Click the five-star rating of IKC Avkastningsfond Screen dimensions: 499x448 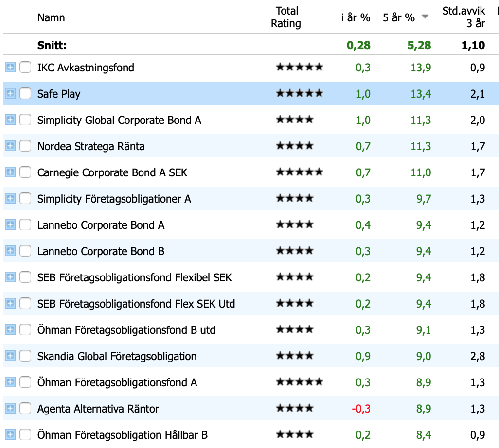[300, 67]
